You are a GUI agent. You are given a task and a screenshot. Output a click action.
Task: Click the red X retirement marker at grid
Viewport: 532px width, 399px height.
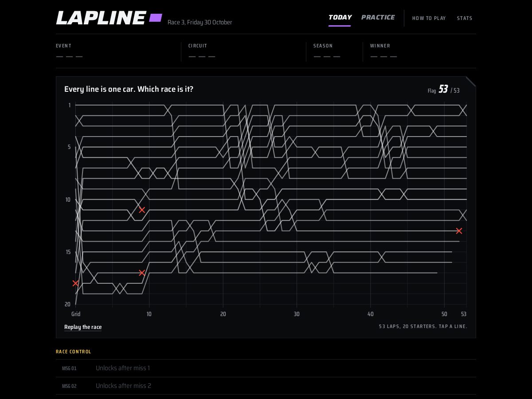(x=75, y=283)
